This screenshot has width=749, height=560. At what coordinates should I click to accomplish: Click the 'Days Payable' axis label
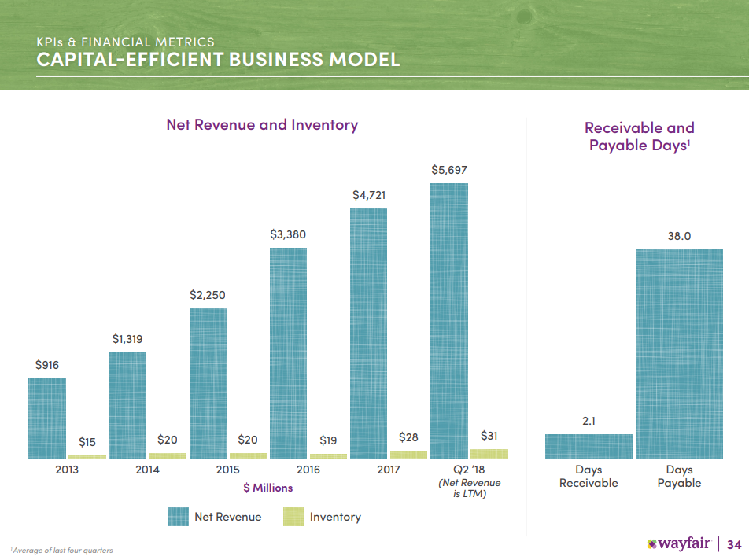pyautogui.click(x=679, y=477)
